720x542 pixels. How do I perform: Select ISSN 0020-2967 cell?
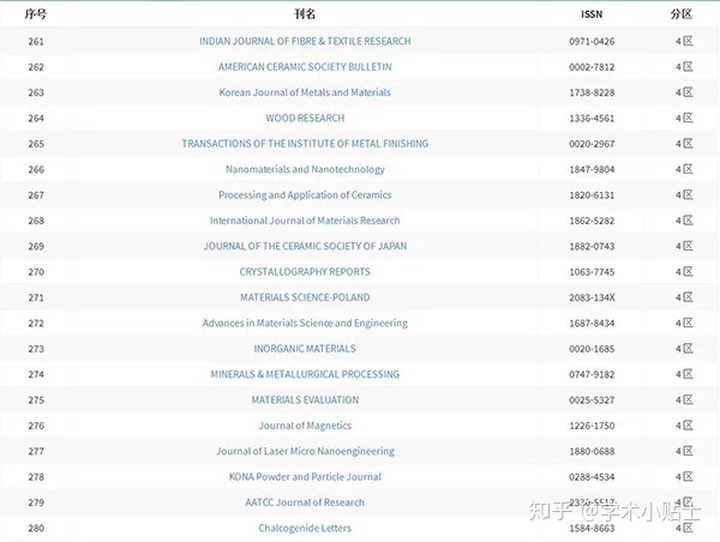(591, 144)
